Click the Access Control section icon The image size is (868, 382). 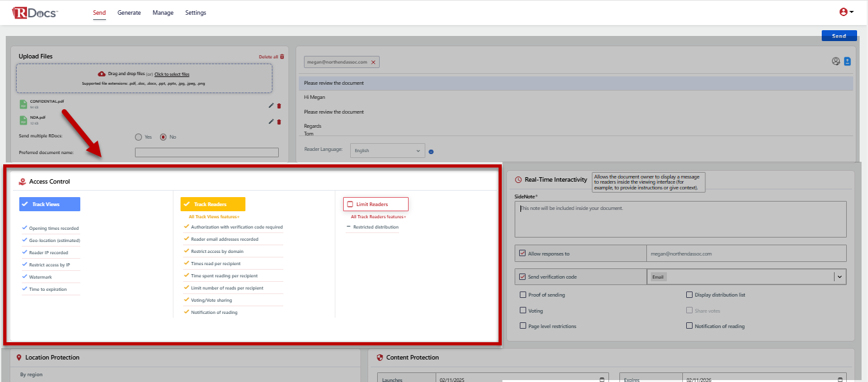point(22,182)
